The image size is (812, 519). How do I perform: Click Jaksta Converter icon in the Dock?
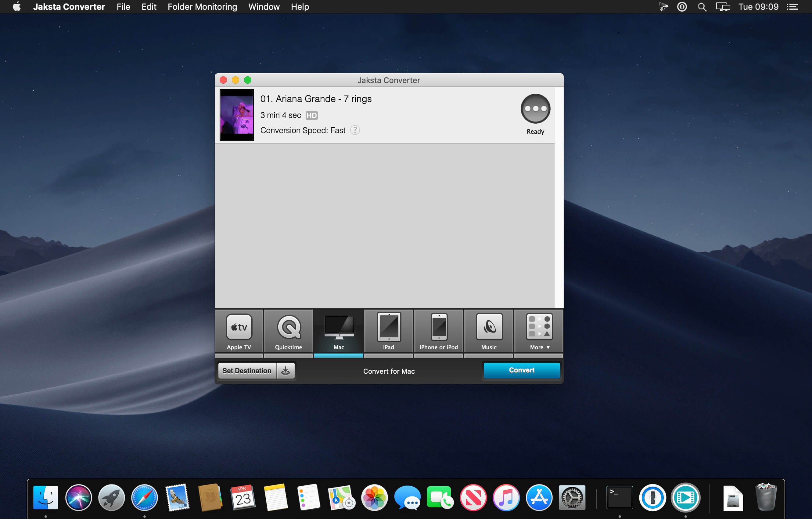pos(685,497)
